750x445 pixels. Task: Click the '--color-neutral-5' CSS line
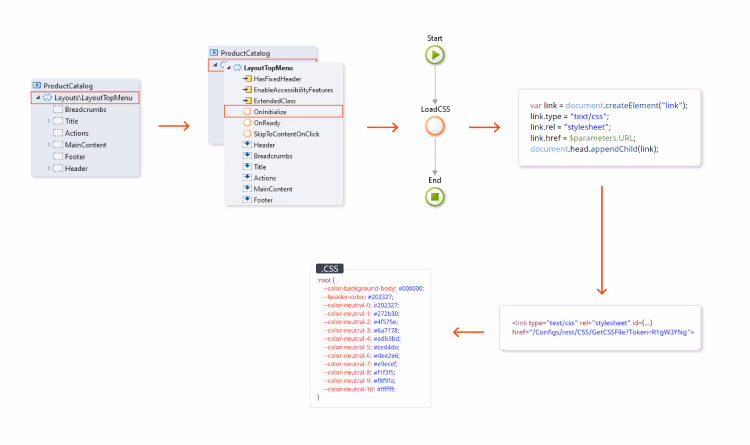click(x=361, y=347)
